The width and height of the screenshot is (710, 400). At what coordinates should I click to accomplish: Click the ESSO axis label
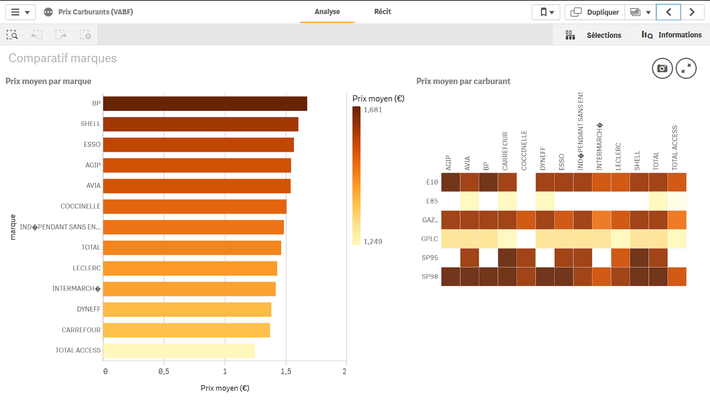92,145
